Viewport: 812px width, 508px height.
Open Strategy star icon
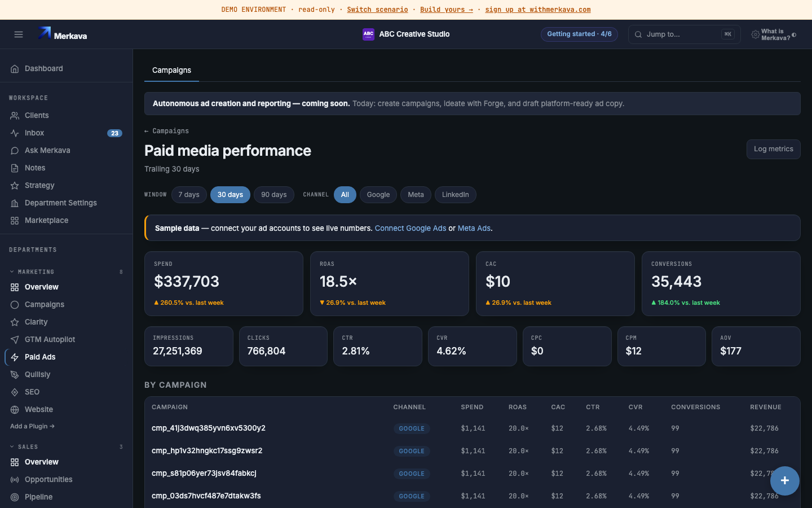[x=15, y=186]
